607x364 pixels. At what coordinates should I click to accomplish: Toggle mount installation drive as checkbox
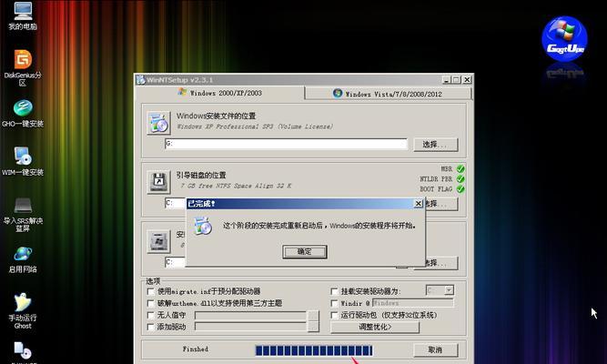tap(335, 291)
